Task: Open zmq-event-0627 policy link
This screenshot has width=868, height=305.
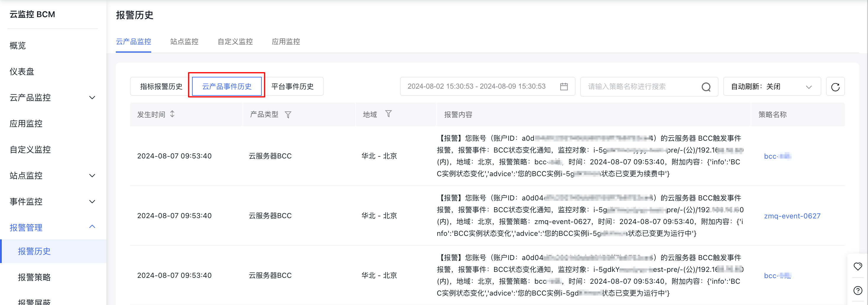Action: 792,216
